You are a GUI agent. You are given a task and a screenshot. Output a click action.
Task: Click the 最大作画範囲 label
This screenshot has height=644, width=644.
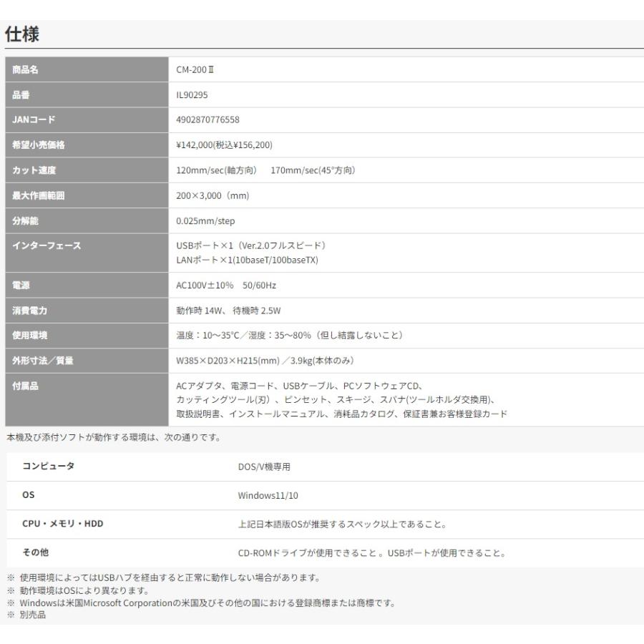tap(38, 195)
